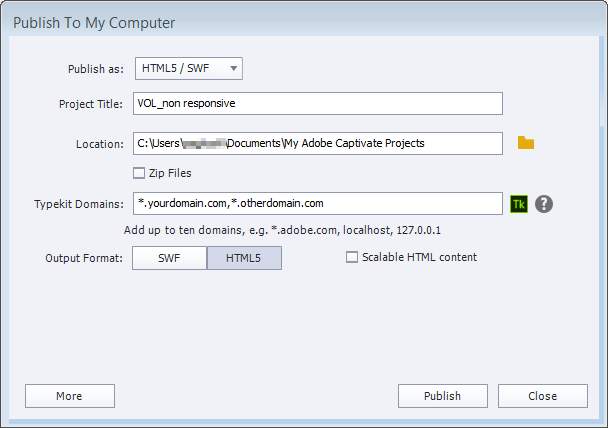Click into the Project Title field
This screenshot has height=428, width=608.
click(317, 104)
